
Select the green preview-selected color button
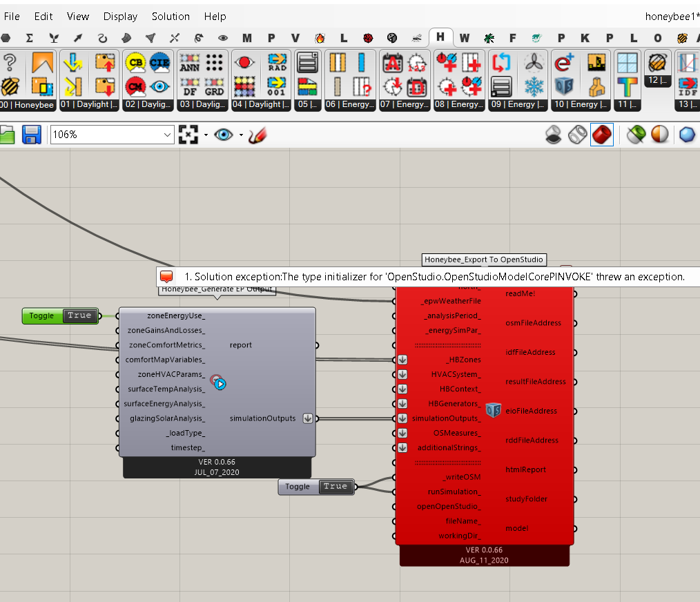pos(636,135)
